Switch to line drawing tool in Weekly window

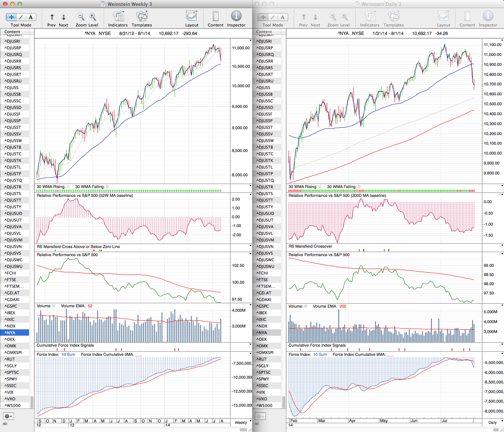tap(21, 17)
